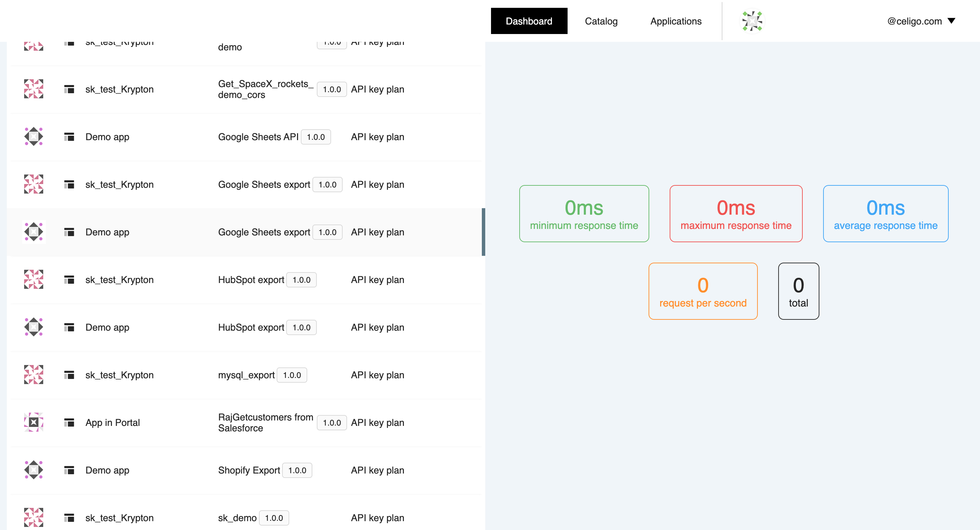Click the 1.0.0 version badge on Google Sheets API
This screenshot has width=980, height=530.
coord(316,136)
